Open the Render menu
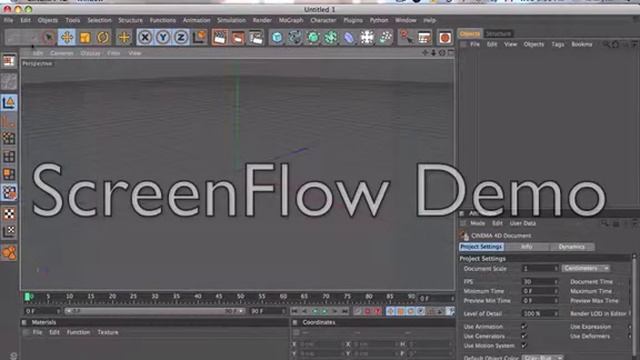Viewport: 640px width, 360px height. pos(262,20)
